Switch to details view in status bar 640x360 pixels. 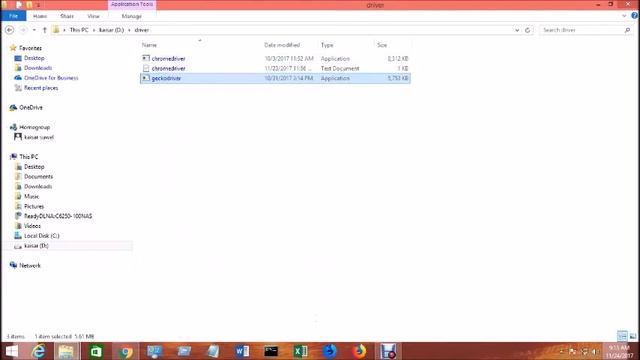pos(622,336)
